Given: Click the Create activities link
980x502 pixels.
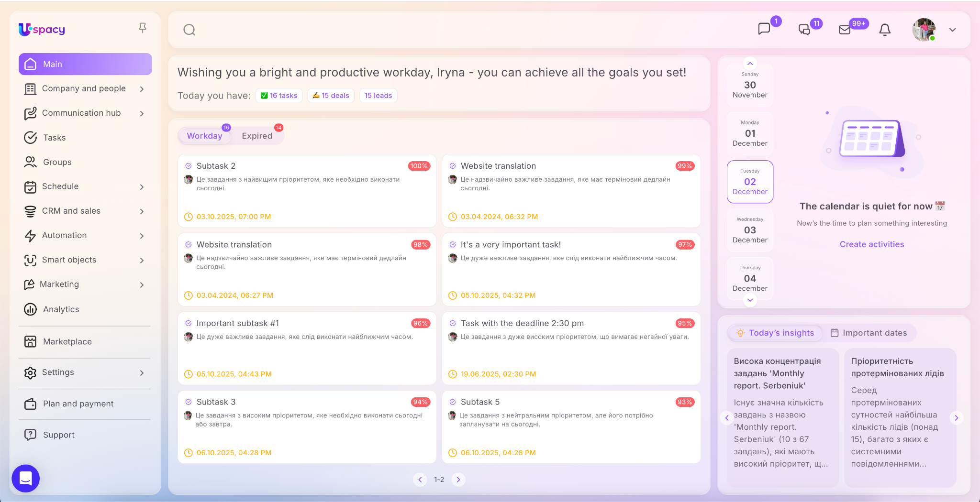Looking at the screenshot, I should (x=871, y=244).
